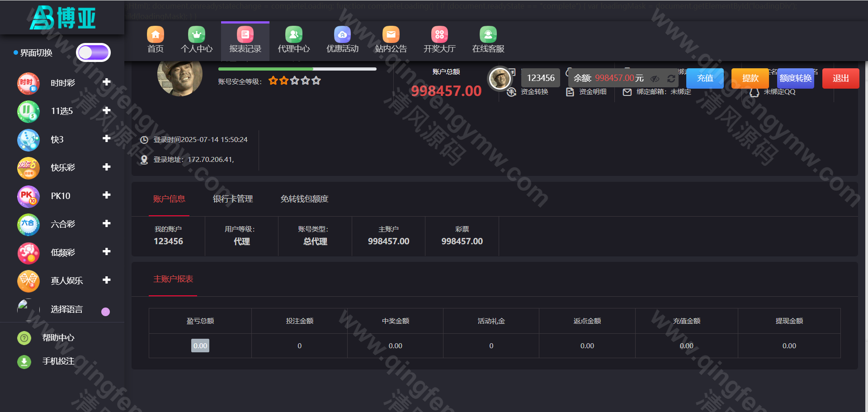868x412 pixels.
Task: Click the purple language dot indicator
Action: click(x=106, y=312)
